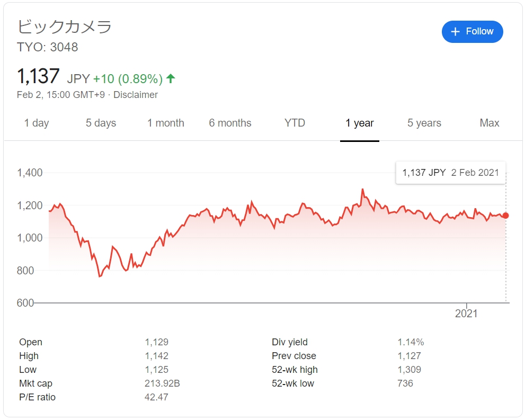Show the 1 month chart range
Screen dimensions: 525x420
coord(166,123)
